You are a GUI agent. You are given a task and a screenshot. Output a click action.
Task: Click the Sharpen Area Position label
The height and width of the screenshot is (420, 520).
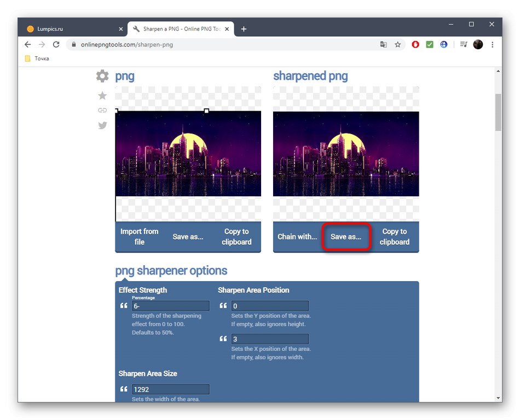tap(253, 290)
